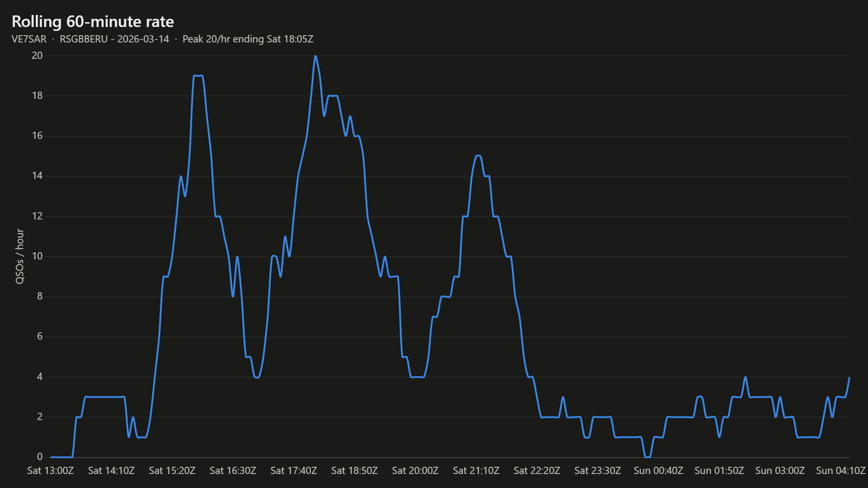868x488 pixels.
Task: Click the 'Sat 16:30Z' time label
Action: click(x=233, y=471)
